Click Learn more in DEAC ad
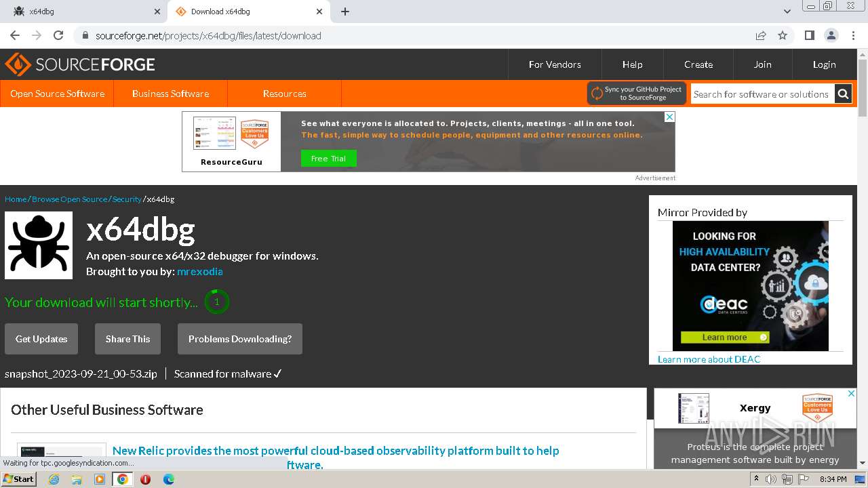This screenshot has width=868, height=488. coord(725,337)
